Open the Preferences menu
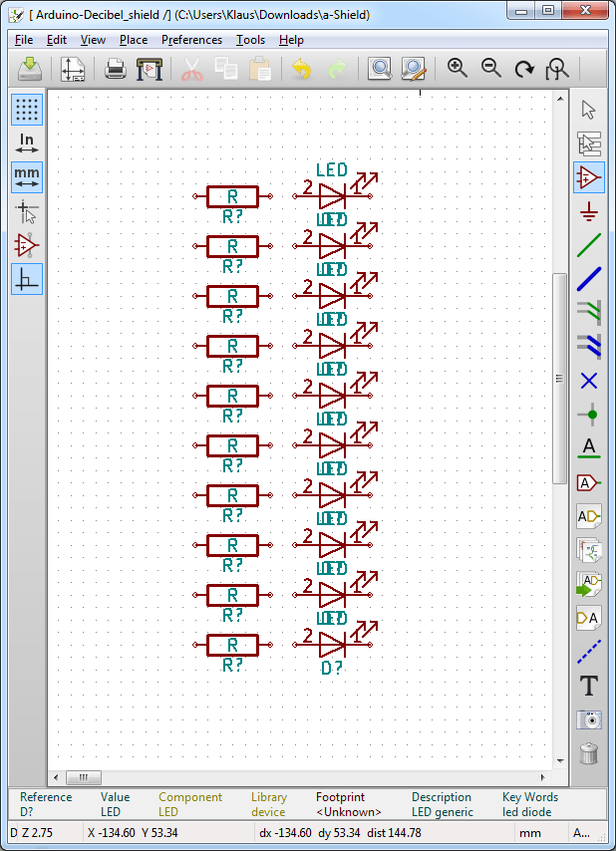616x851 pixels. [x=191, y=40]
